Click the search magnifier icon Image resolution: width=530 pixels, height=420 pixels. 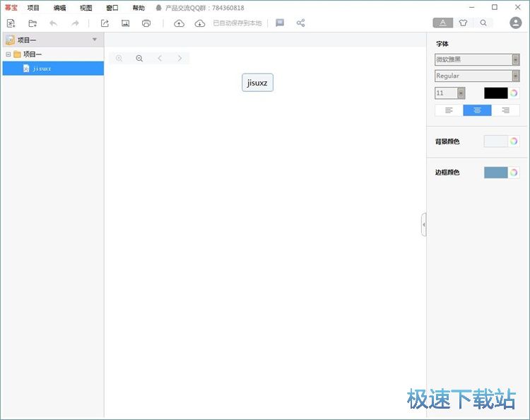(483, 23)
